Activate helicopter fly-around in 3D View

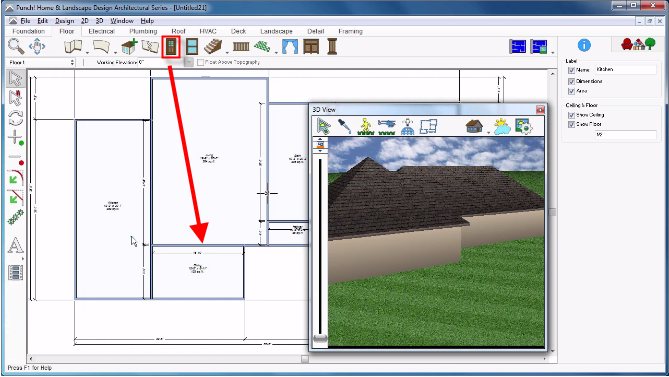tap(387, 126)
